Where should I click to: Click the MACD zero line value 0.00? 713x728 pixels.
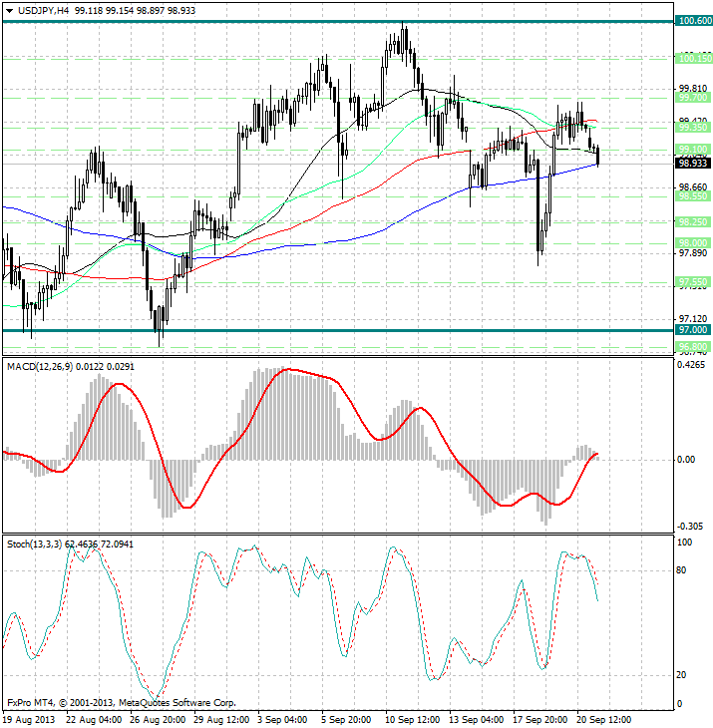click(686, 460)
